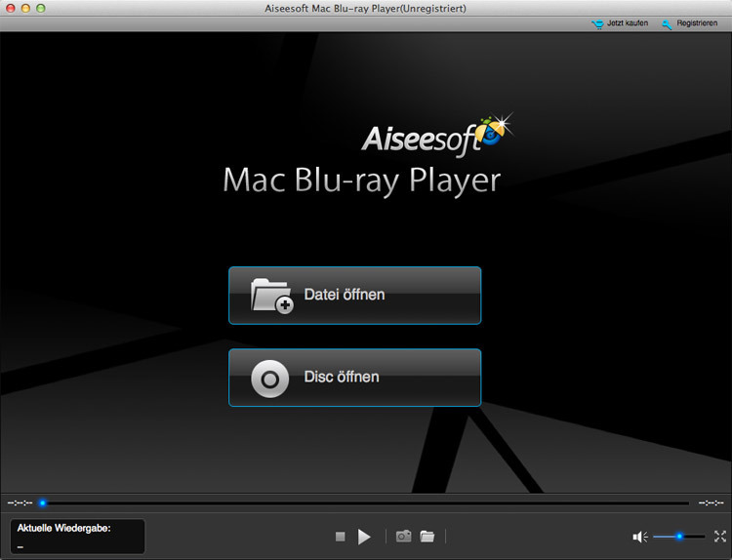Mute audio with the speaker icon
Image resolution: width=732 pixels, height=560 pixels.
click(x=640, y=537)
